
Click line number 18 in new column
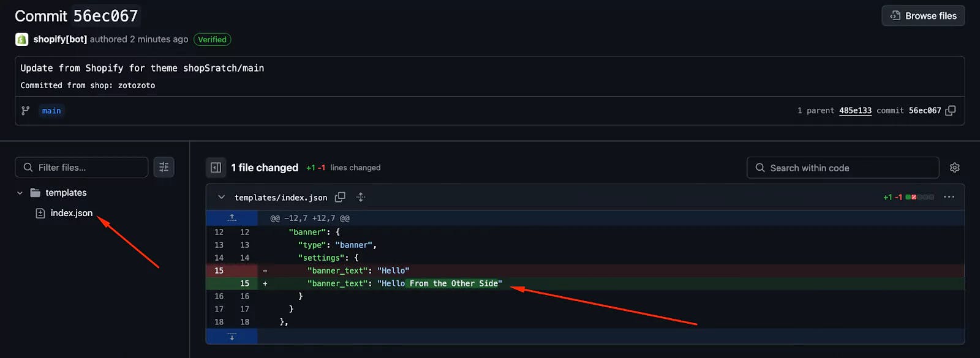[x=244, y=322]
